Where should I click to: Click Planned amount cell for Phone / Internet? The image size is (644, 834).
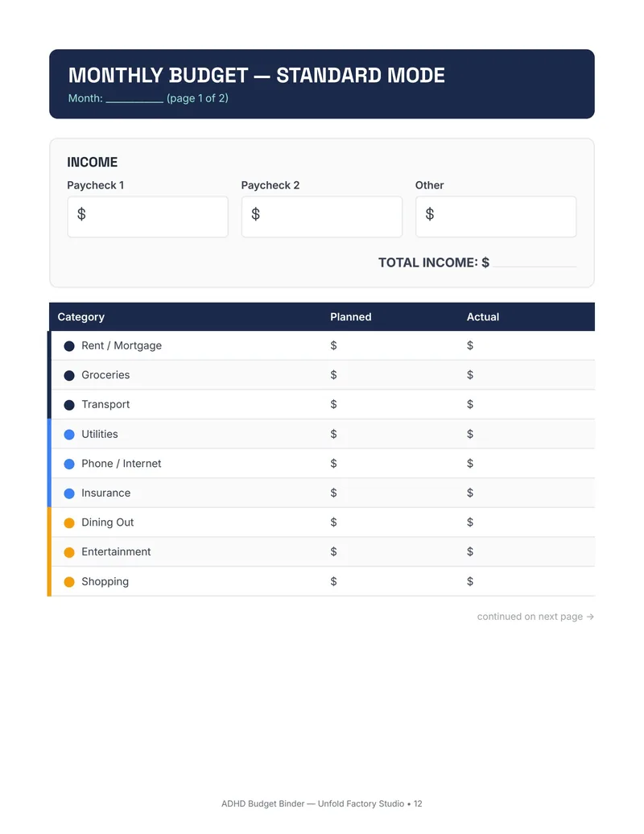click(x=390, y=463)
